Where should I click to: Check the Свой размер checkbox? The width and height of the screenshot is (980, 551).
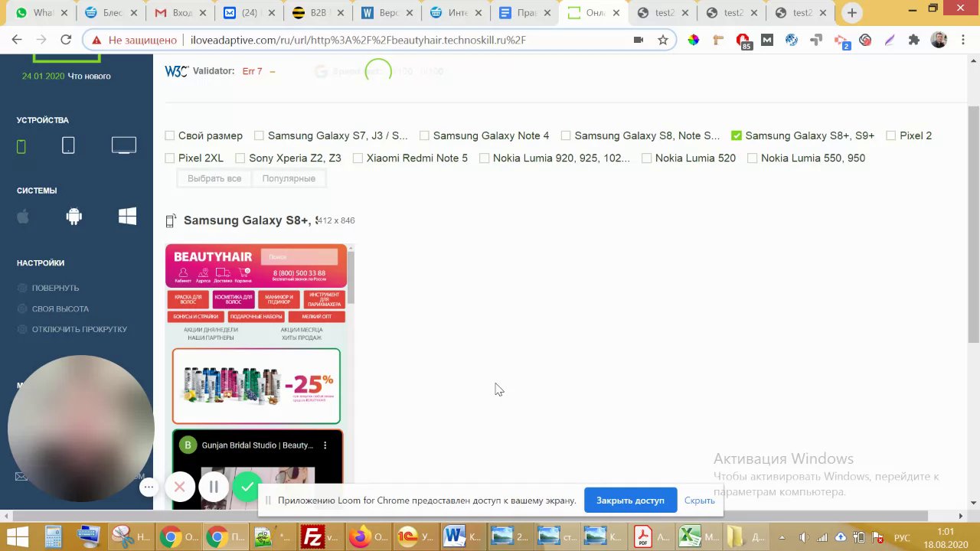(170, 135)
